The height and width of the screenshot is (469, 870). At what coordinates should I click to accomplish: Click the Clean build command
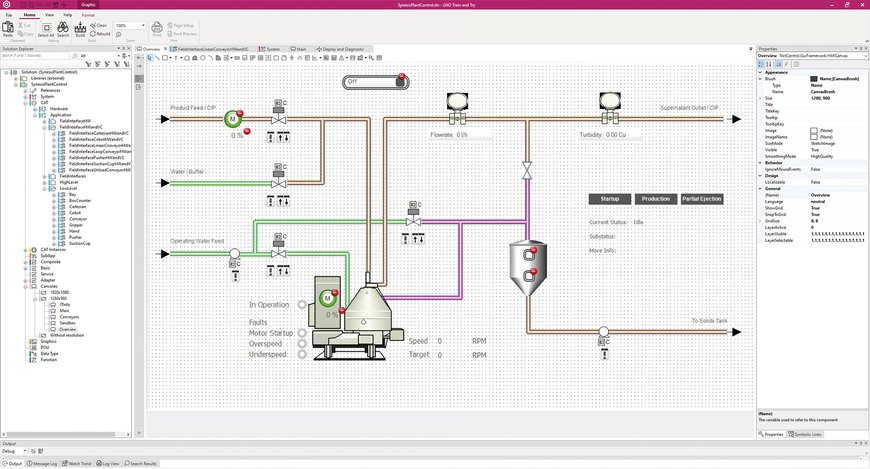tap(98, 25)
